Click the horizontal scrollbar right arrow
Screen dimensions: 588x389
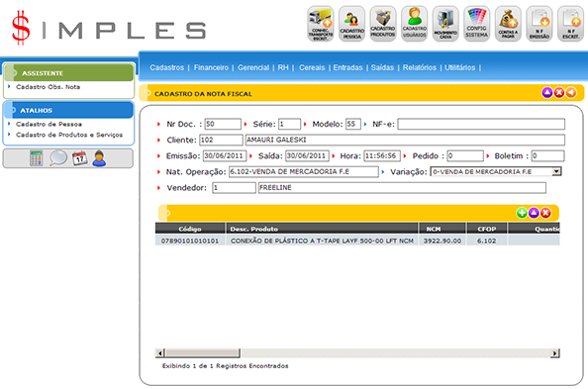point(555,353)
